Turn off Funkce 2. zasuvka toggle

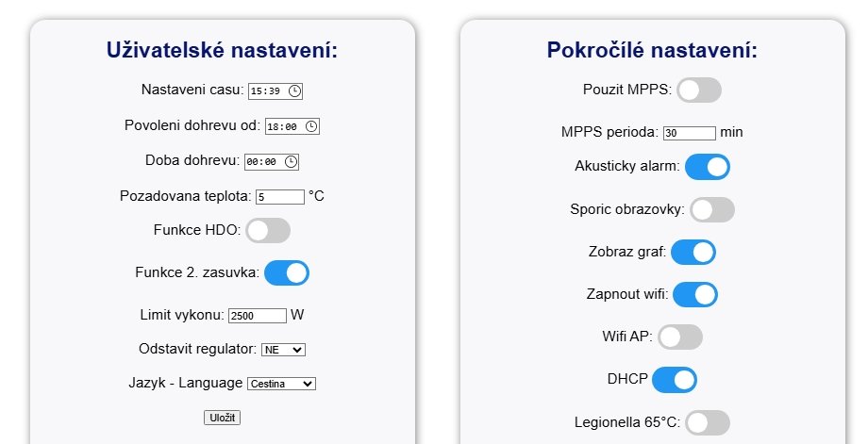[287, 273]
